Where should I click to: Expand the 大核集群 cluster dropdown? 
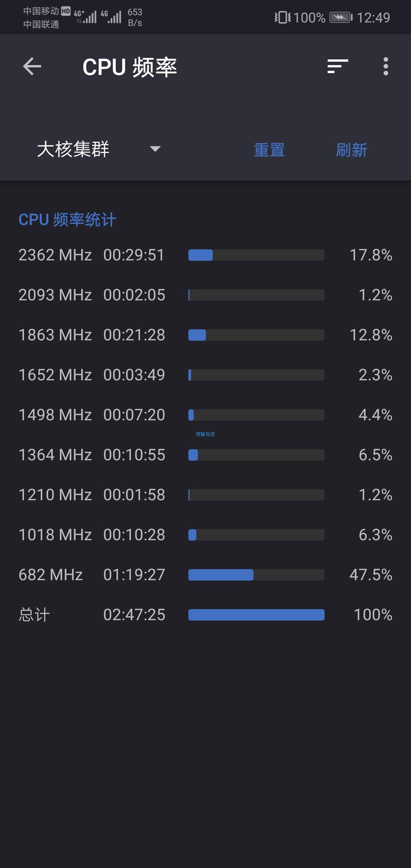99,149
